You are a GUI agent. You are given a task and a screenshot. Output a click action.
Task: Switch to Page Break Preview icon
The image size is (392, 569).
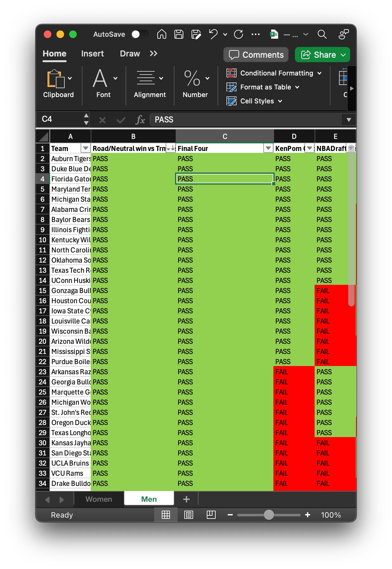tap(211, 515)
